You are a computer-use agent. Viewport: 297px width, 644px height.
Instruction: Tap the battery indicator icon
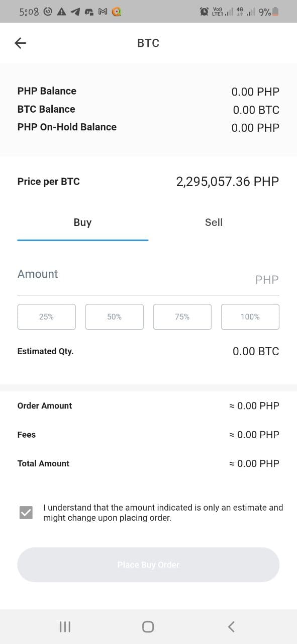(276, 12)
